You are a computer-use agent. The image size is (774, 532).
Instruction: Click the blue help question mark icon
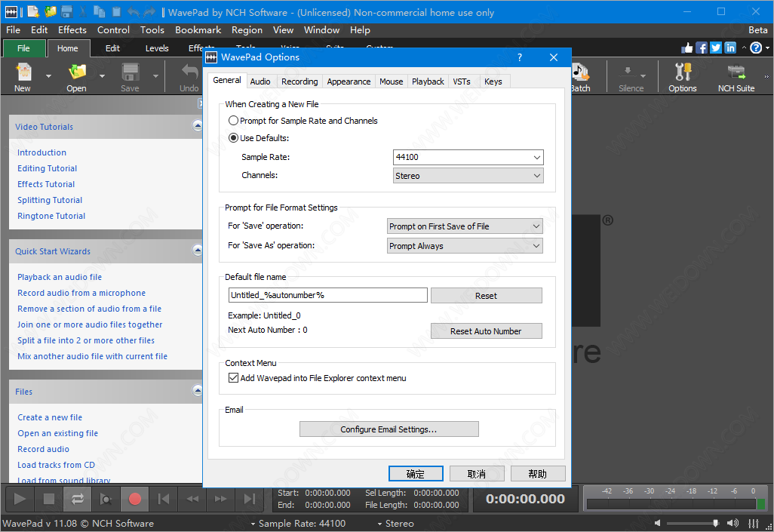(756, 48)
